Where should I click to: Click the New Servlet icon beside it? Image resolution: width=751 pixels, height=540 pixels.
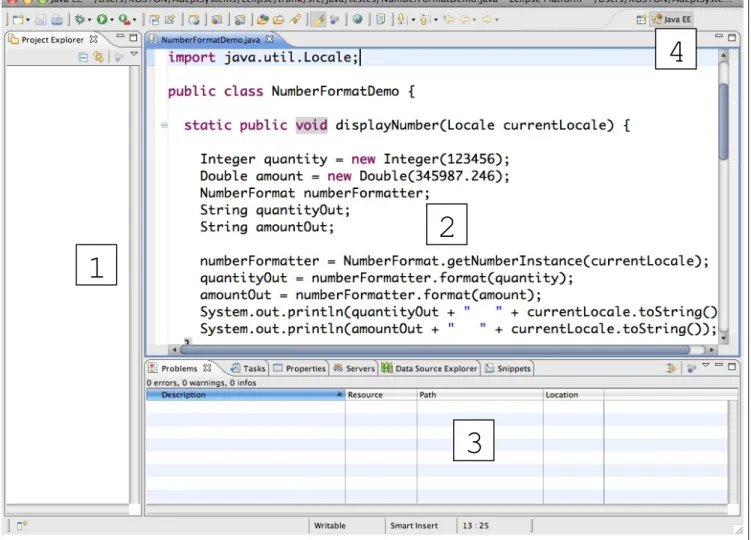pos(170,20)
